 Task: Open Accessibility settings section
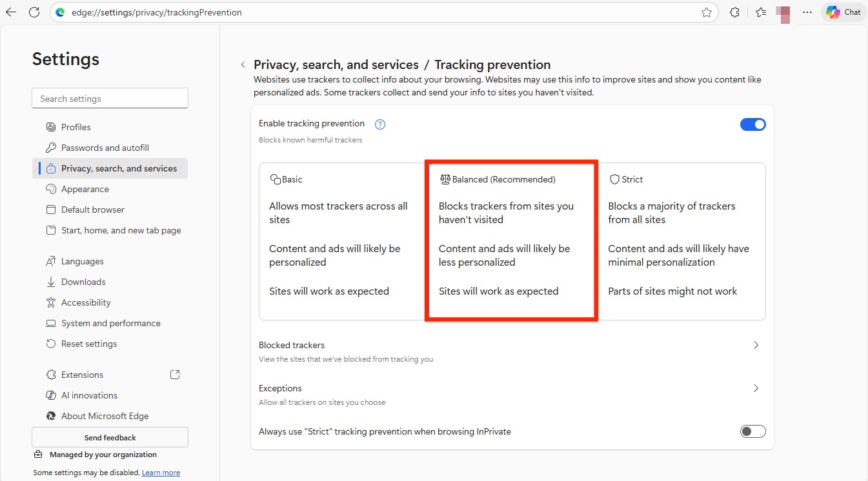click(x=110, y=302)
